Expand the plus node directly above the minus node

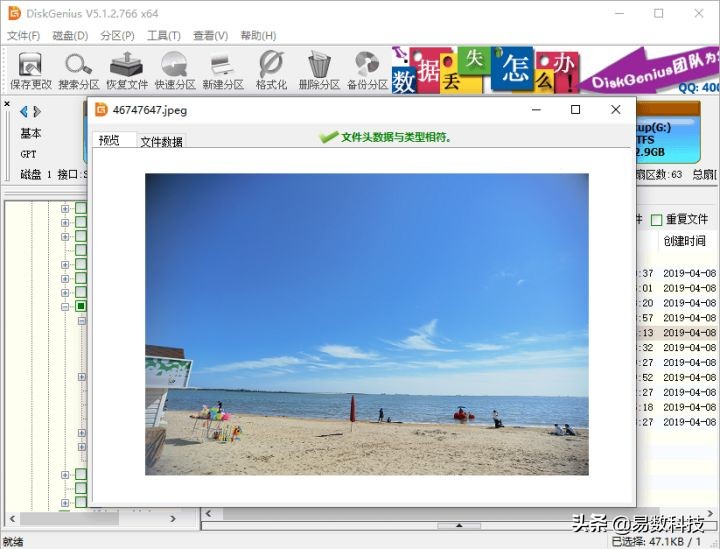click(65, 292)
